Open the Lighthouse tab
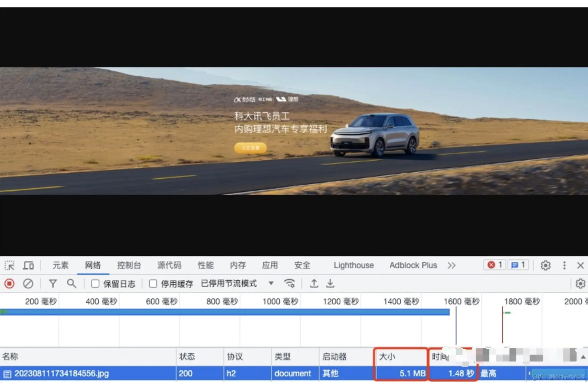Screen dimensions: 588x383 click(x=354, y=265)
